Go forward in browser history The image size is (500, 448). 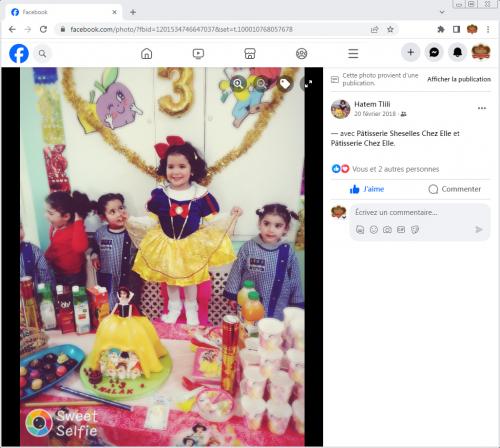point(28,29)
